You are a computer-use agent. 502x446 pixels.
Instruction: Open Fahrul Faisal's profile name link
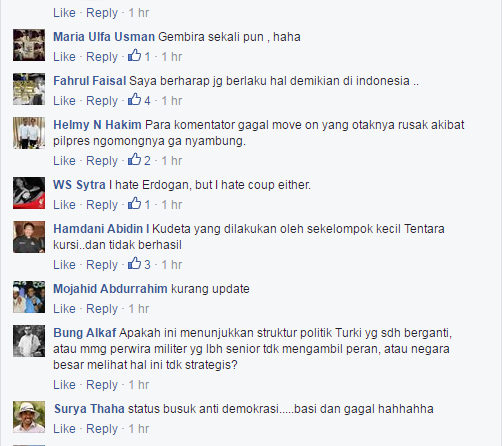click(90, 81)
